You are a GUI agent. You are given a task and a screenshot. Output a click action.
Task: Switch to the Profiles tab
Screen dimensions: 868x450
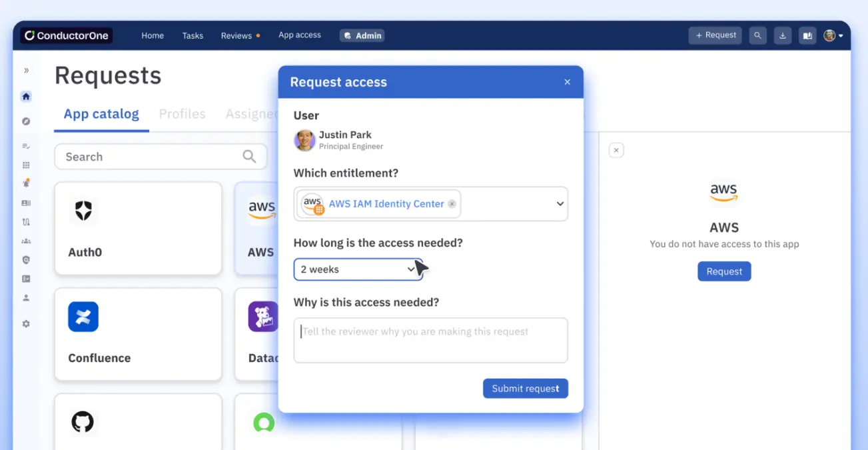click(182, 114)
